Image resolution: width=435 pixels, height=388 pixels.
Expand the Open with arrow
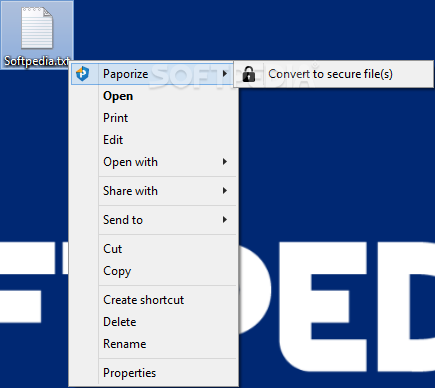pyautogui.click(x=225, y=162)
